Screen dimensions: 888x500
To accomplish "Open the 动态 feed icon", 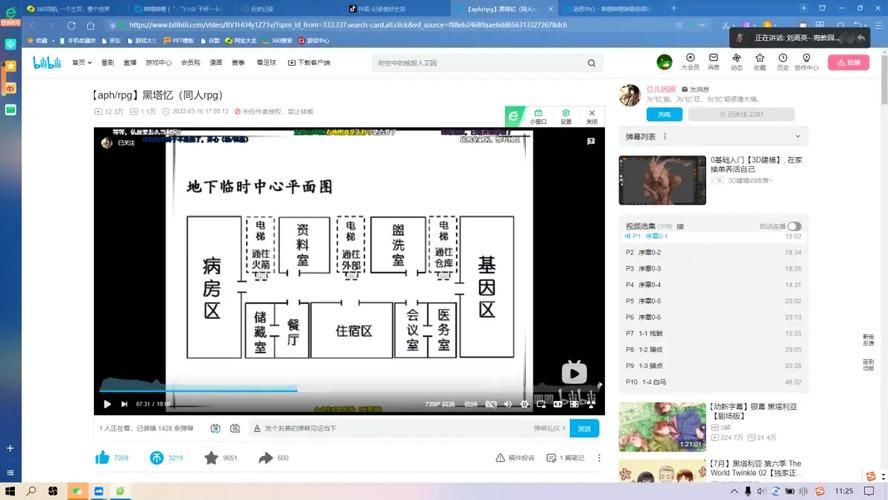I will coord(736,62).
